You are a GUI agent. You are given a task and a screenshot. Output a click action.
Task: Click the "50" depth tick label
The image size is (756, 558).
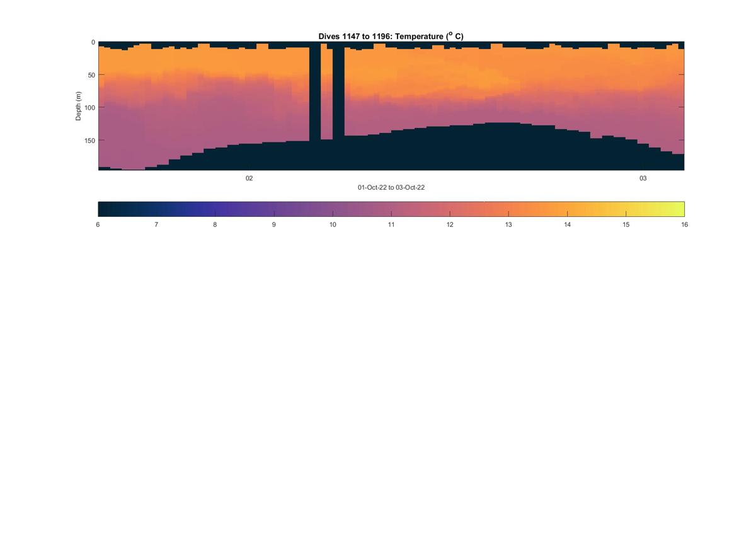91,75
